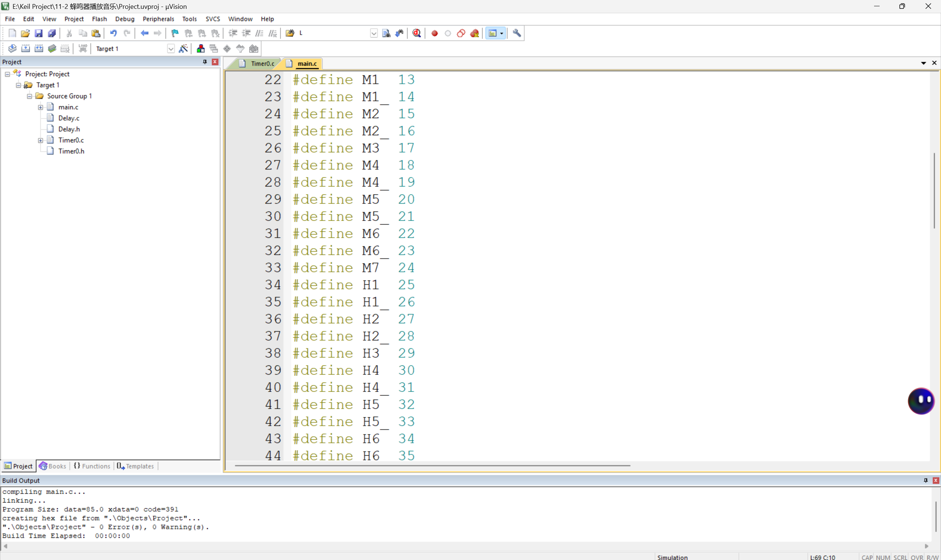This screenshot has width=941, height=560.
Task: Switch to the Functions panel tab
Action: pos(92,466)
